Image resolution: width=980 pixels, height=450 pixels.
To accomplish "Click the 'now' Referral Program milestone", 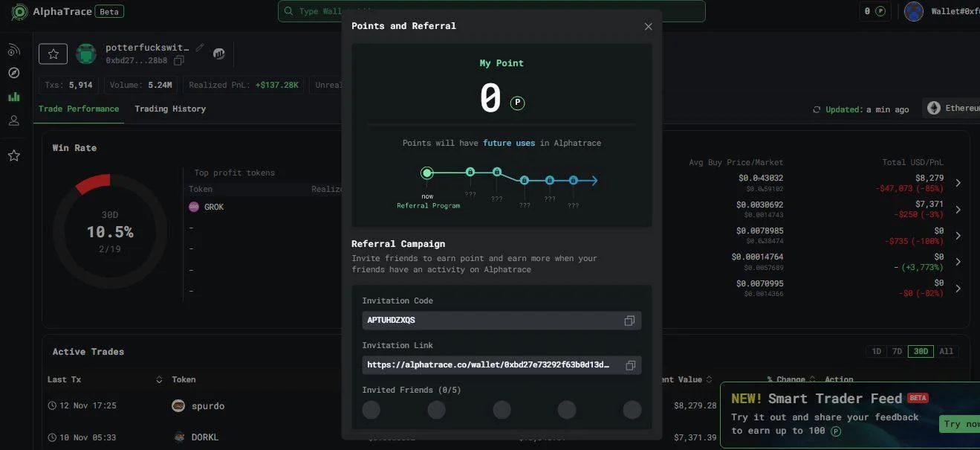I will tap(426, 173).
